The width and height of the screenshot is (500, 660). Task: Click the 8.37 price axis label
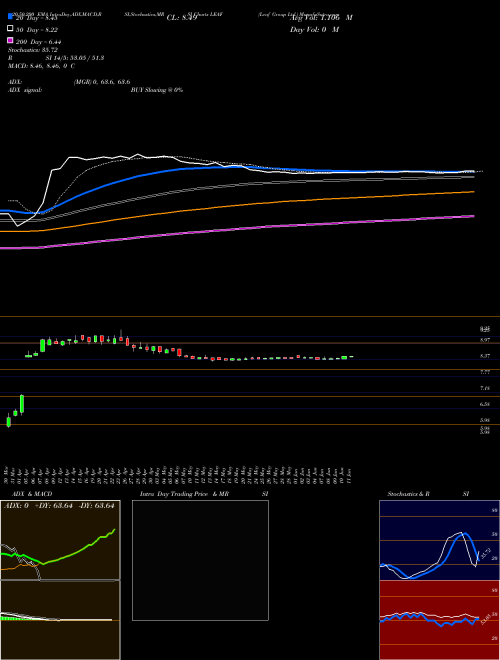coord(485,356)
